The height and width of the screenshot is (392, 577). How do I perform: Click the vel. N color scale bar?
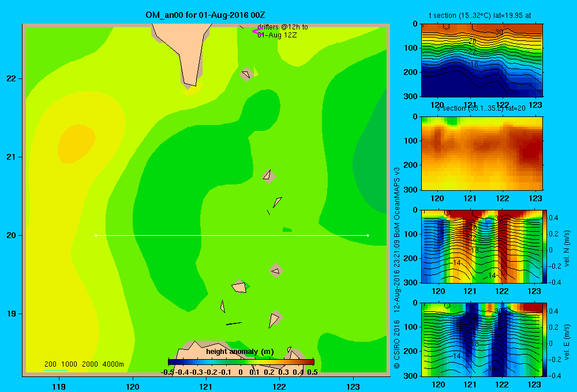[545, 246]
